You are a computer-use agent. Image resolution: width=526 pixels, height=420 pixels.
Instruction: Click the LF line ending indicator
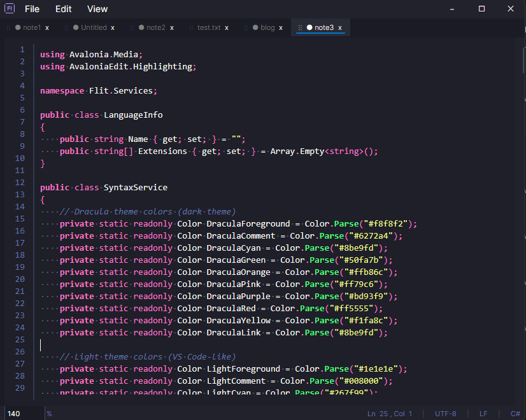(483, 414)
